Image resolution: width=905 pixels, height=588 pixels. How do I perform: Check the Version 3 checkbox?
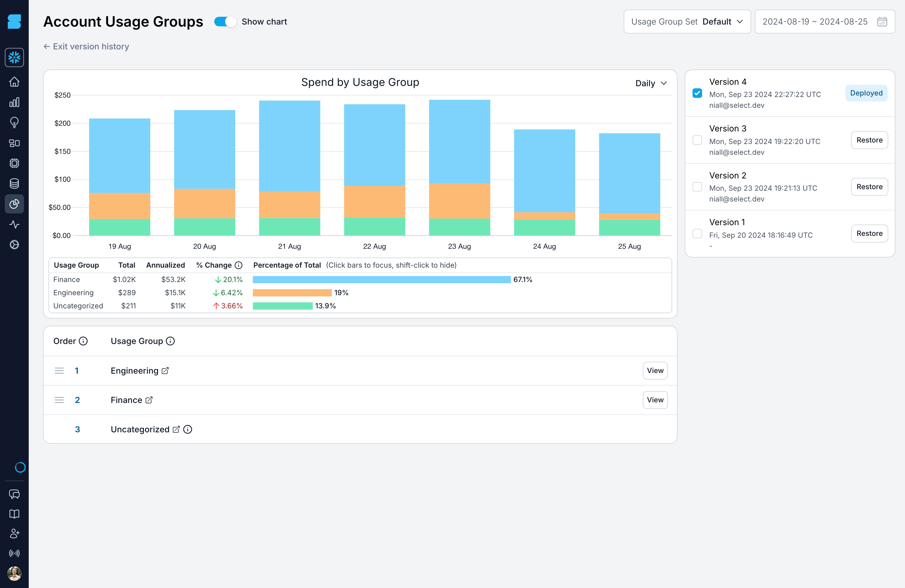tap(697, 140)
